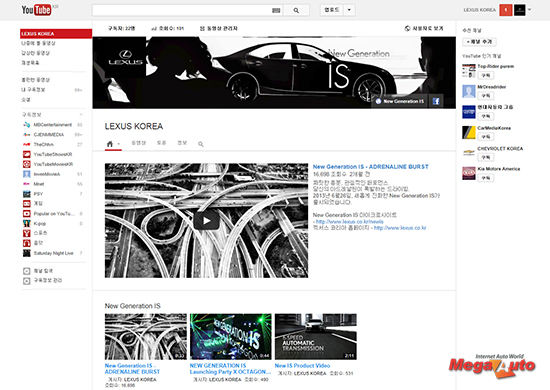Click the channel search magnifier icon
The height and width of the screenshot is (390, 550).
pyautogui.click(x=201, y=144)
